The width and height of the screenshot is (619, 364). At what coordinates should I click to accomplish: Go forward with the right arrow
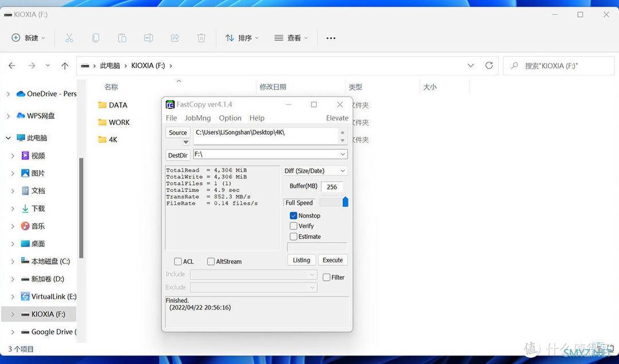point(32,65)
